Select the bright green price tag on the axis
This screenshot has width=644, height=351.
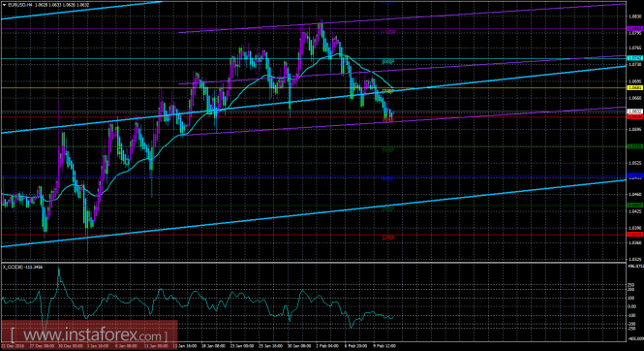(634, 146)
